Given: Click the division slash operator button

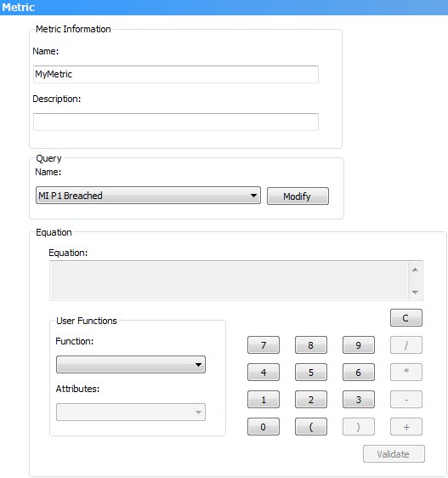Looking at the screenshot, I should click(406, 345).
